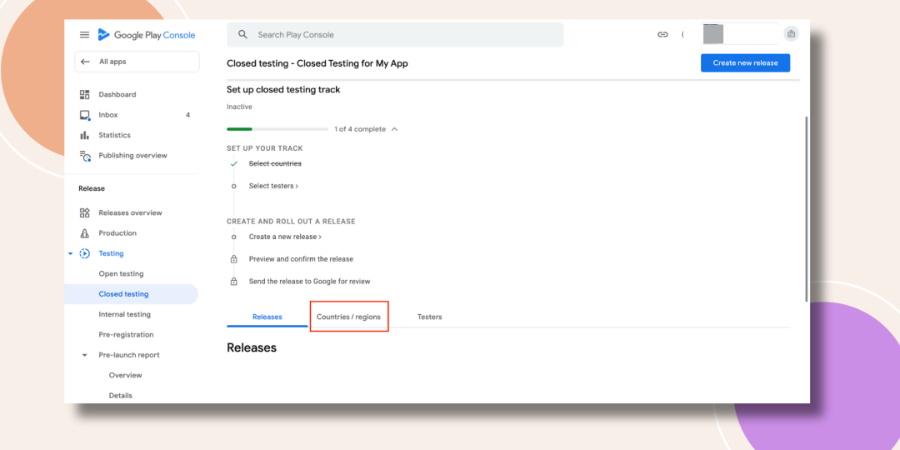900x450 pixels.
Task: Click the Releases overview icon
Action: [85, 213]
